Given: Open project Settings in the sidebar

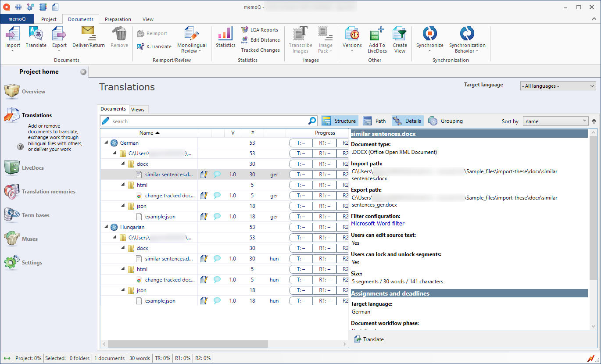Looking at the screenshot, I should coord(23,263).
